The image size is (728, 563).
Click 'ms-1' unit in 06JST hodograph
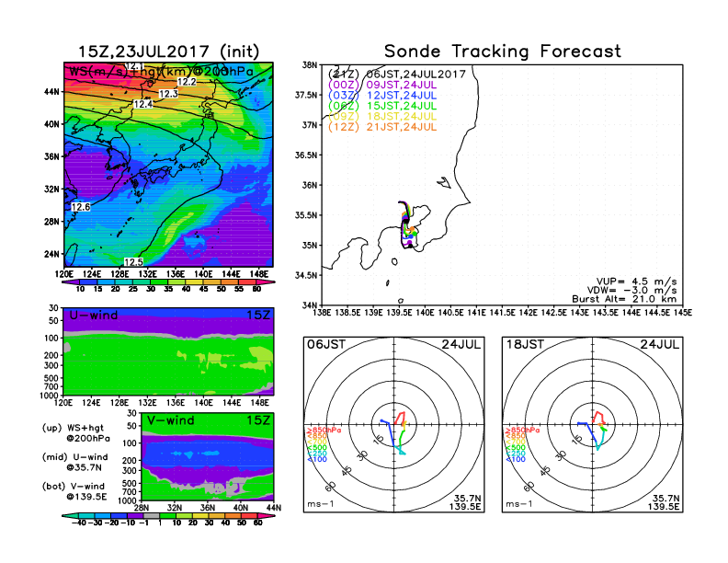point(321,504)
